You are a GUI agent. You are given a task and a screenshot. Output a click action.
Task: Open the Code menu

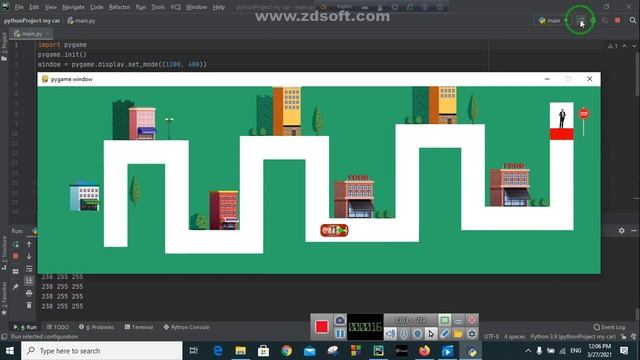pos(96,7)
